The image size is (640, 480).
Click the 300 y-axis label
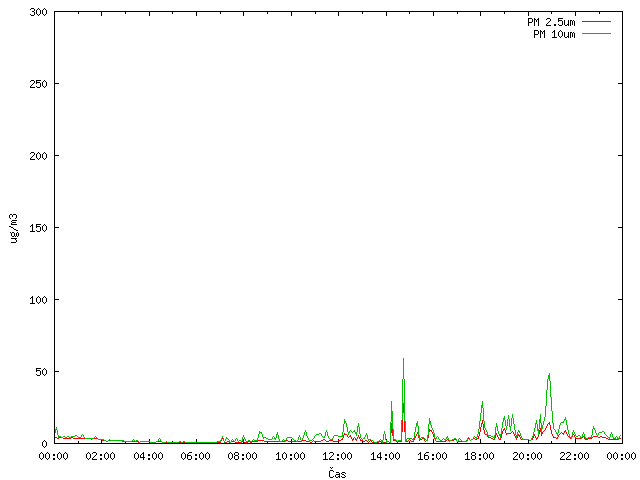pos(38,12)
